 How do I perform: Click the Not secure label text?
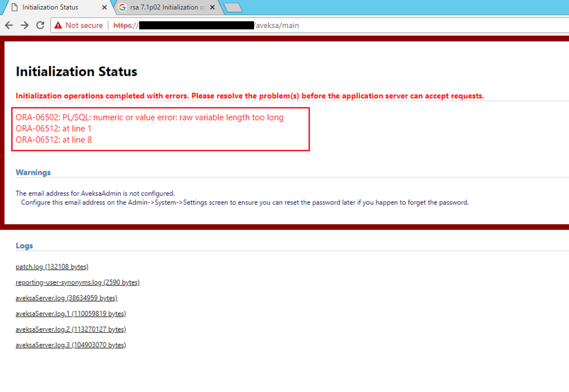click(x=84, y=25)
